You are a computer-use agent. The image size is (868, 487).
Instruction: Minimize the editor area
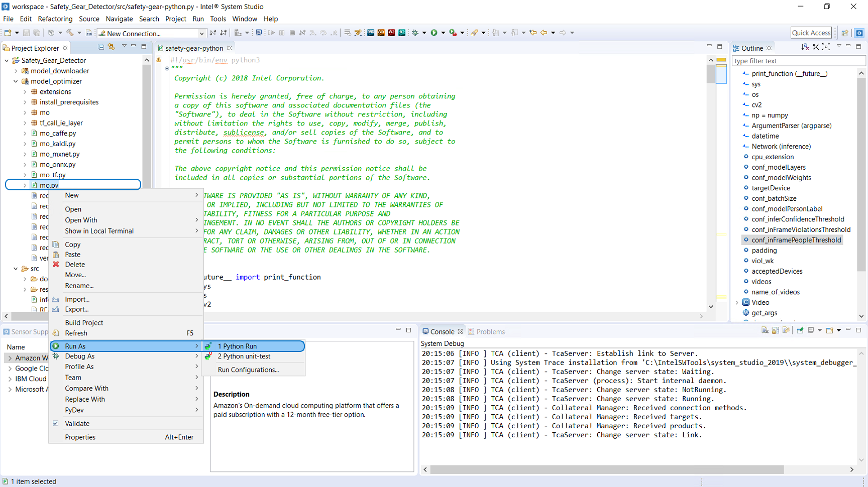[709, 46]
